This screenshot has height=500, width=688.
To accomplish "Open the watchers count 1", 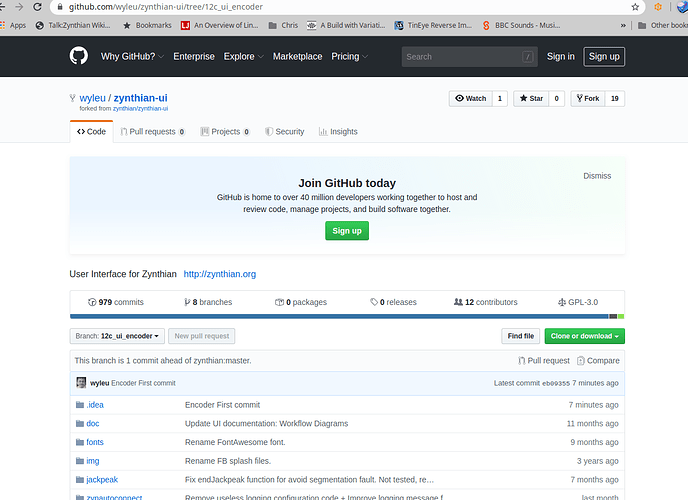I will pos(500,99).
